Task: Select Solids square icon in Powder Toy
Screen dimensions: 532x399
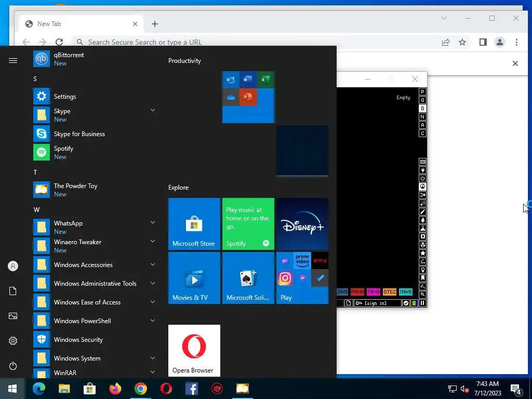Action: click(422, 236)
